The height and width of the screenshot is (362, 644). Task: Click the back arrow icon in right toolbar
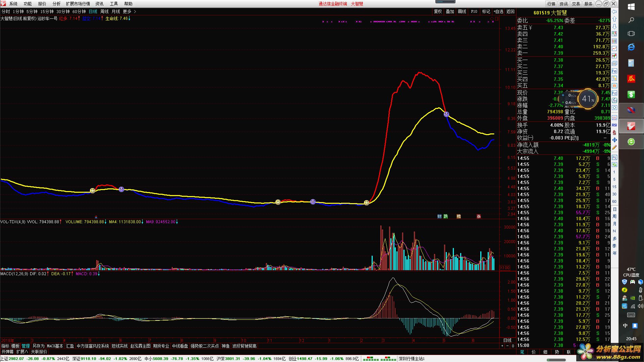click(x=614, y=12)
